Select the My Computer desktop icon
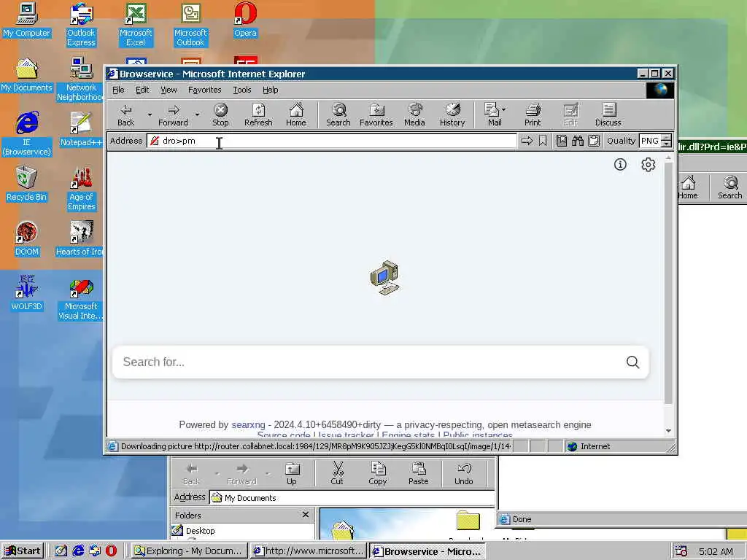This screenshot has height=560, width=747. coord(27,20)
